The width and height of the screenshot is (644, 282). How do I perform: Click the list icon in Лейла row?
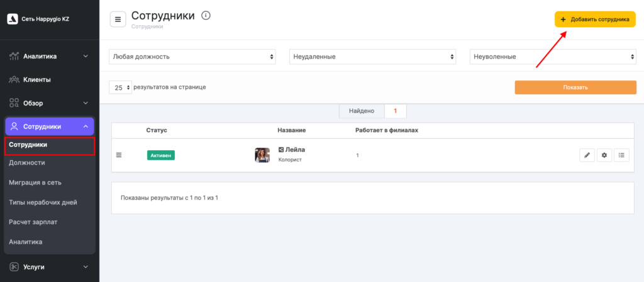point(621,155)
